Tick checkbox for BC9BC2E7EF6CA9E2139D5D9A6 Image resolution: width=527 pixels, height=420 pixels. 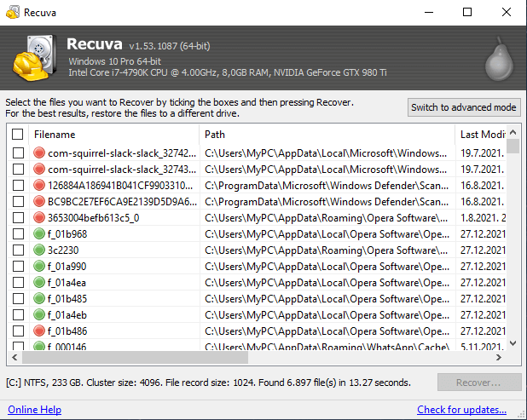(18, 201)
